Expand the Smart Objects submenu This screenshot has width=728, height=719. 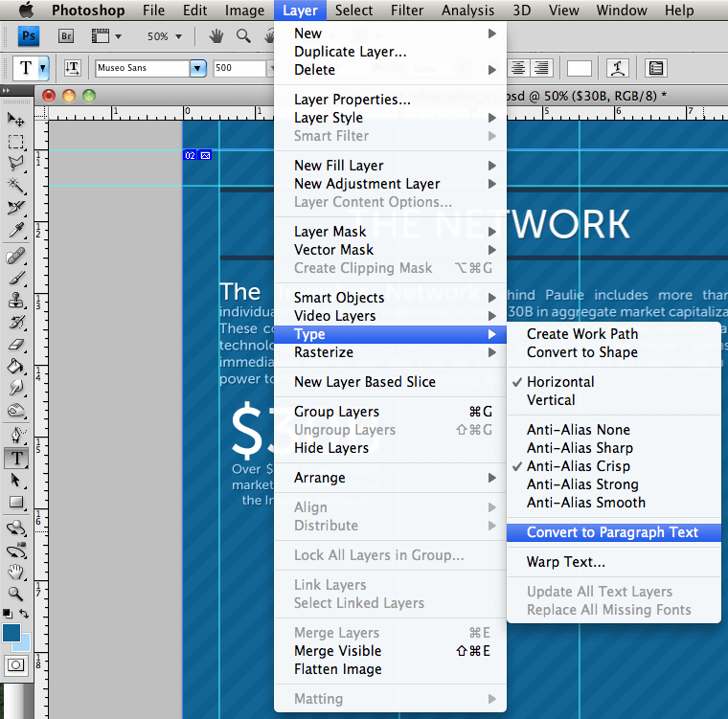[390, 297]
